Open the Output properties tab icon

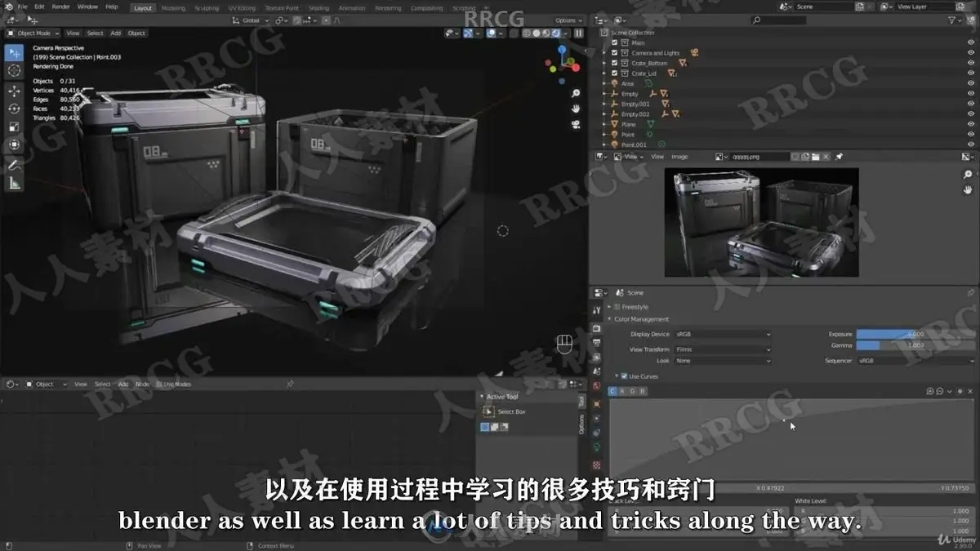pyautogui.click(x=596, y=342)
